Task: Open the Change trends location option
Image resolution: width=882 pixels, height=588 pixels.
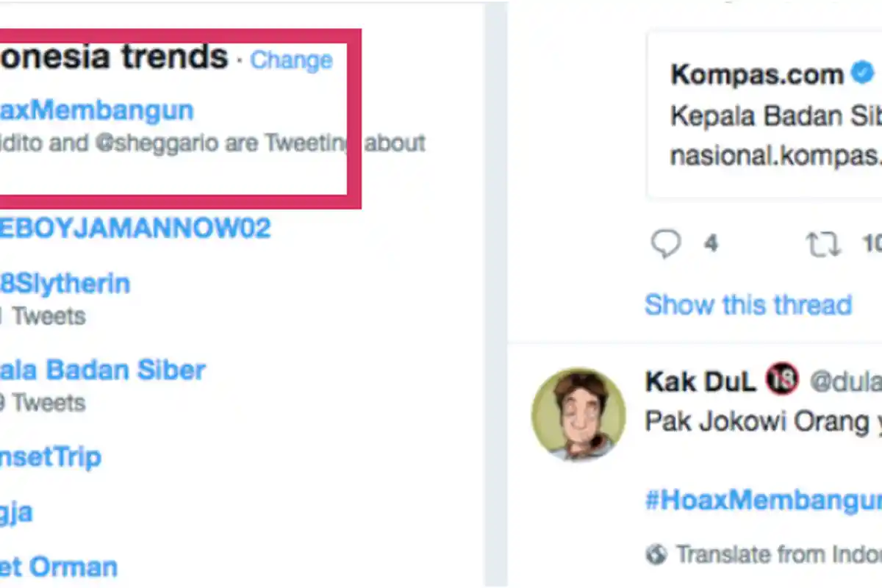Action: [x=291, y=60]
